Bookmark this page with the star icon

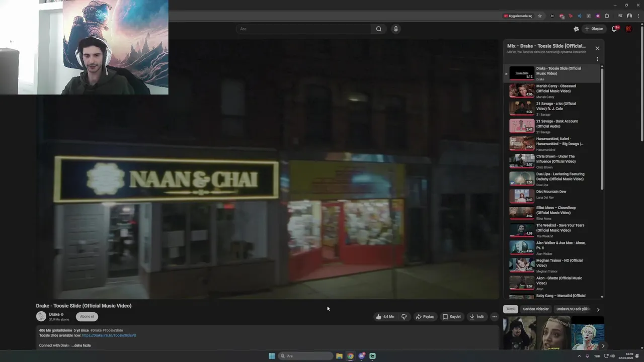540,16
